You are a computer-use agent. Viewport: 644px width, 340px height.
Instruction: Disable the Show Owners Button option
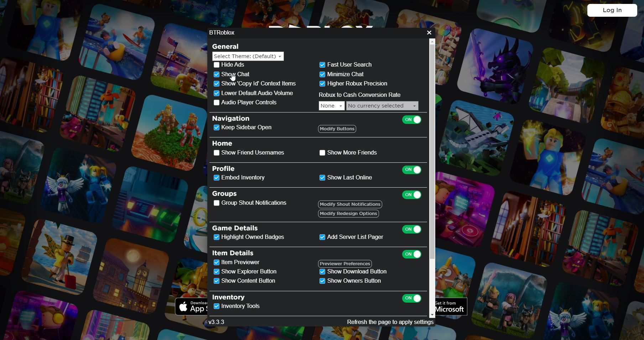[322, 281]
